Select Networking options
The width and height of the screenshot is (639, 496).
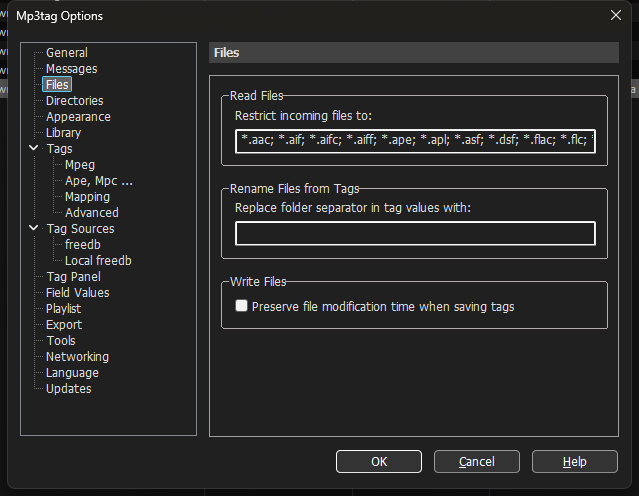[77, 357]
